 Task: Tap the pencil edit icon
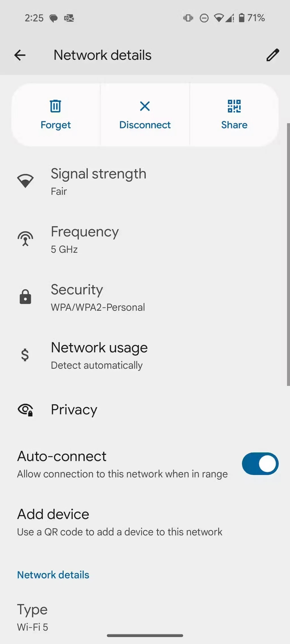(272, 55)
